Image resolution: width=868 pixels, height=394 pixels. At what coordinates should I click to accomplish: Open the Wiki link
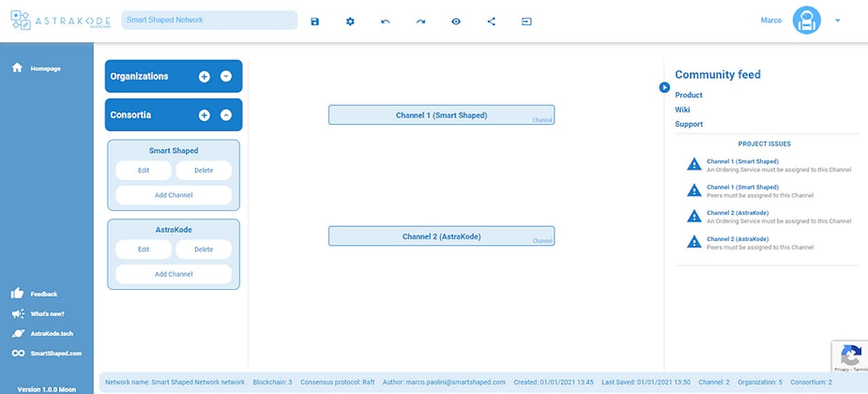click(682, 110)
